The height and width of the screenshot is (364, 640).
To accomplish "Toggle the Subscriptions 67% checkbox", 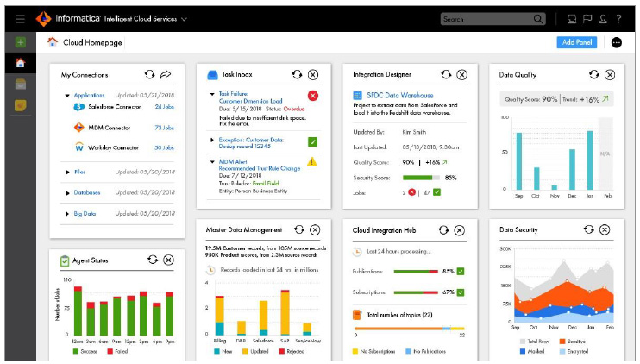I will 461,292.
